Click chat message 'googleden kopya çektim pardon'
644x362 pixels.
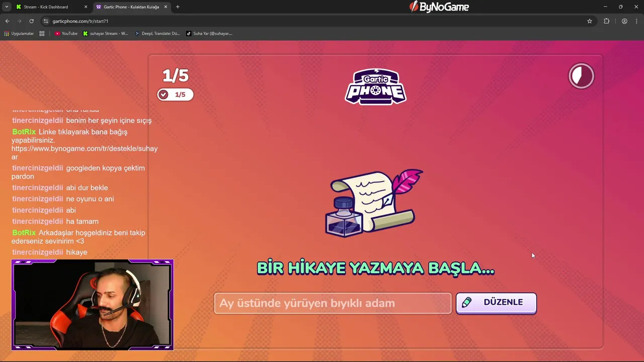(78, 172)
